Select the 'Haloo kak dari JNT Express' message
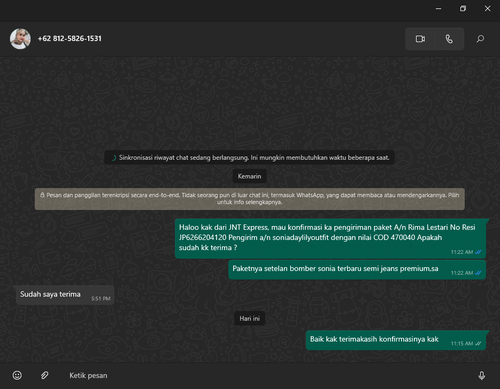This screenshot has height=389, width=500. point(330,238)
